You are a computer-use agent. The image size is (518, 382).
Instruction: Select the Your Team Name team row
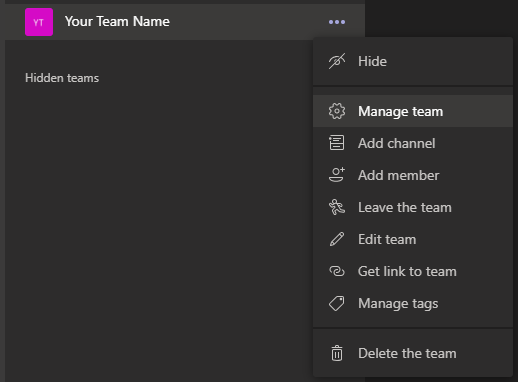185,22
